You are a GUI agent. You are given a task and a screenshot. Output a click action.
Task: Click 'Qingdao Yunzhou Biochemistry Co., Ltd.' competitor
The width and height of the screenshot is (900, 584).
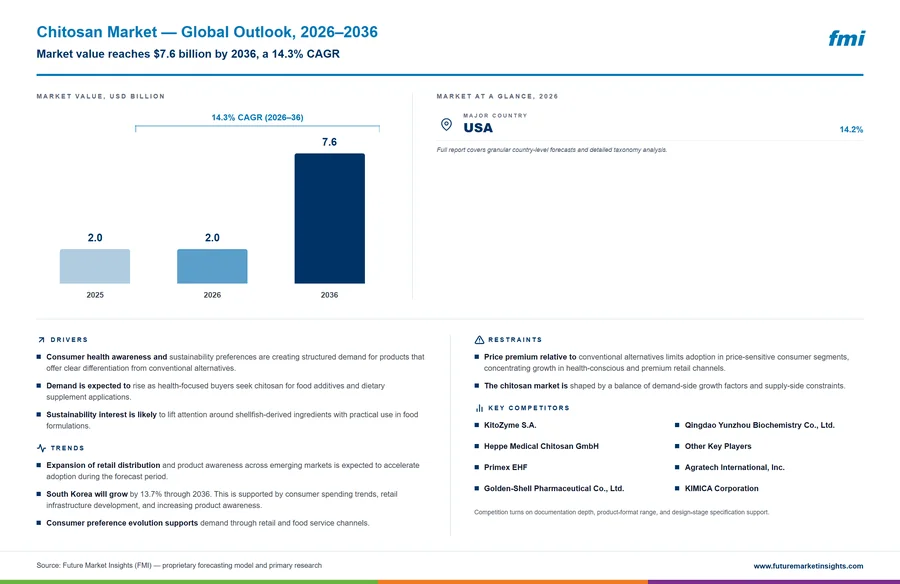click(x=759, y=426)
